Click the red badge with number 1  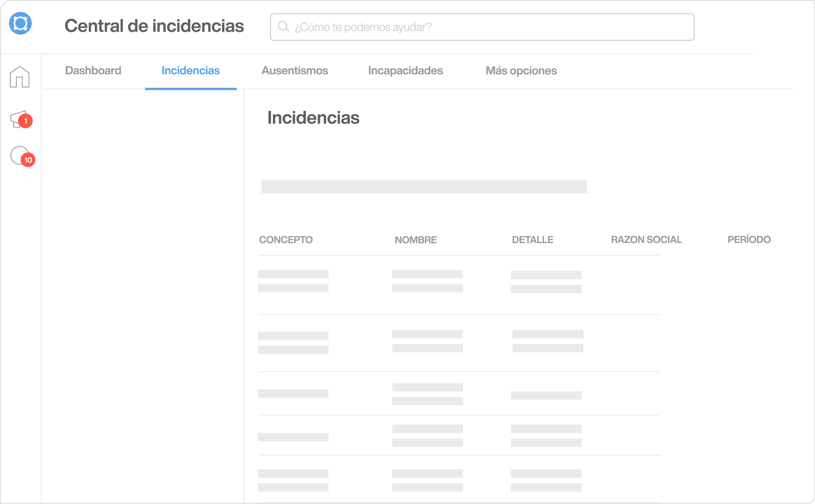(x=26, y=121)
